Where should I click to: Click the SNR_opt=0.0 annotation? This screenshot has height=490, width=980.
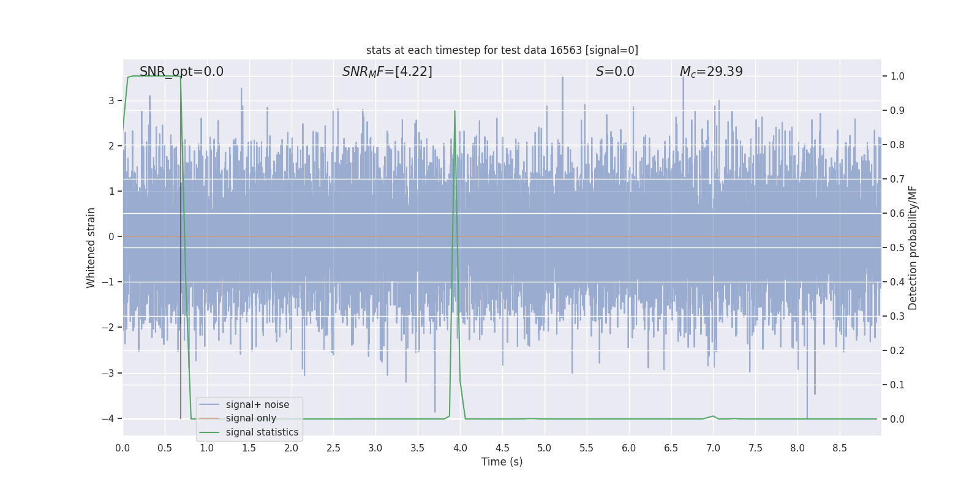(x=181, y=72)
